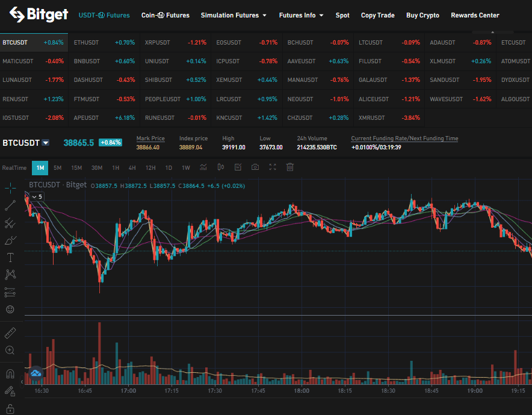Click the +0.84% change badge
The image size is (532, 415).
coord(111,143)
